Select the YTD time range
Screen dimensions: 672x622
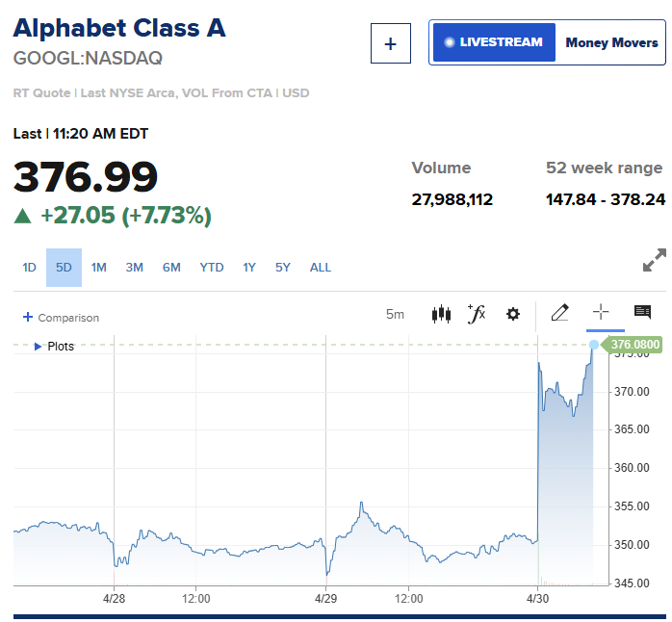[212, 268]
